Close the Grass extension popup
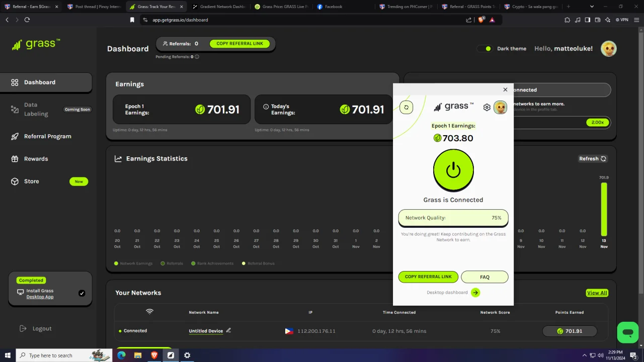The width and height of the screenshot is (644, 362). (505, 89)
